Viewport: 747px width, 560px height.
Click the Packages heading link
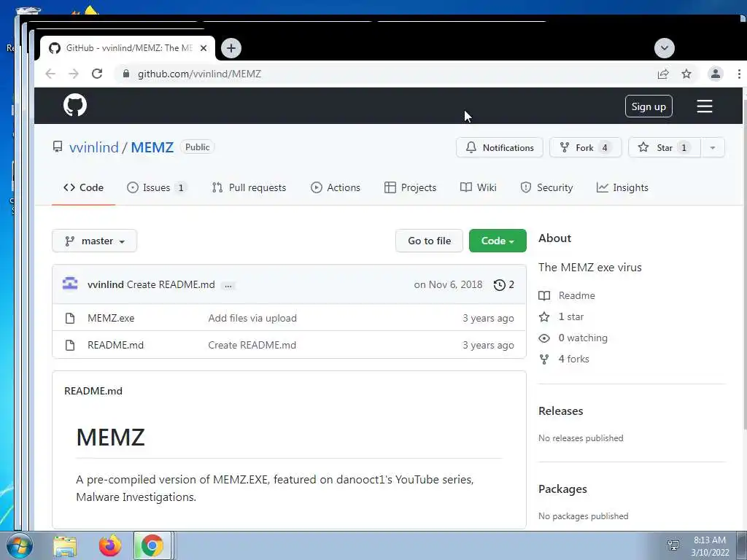[562, 489]
